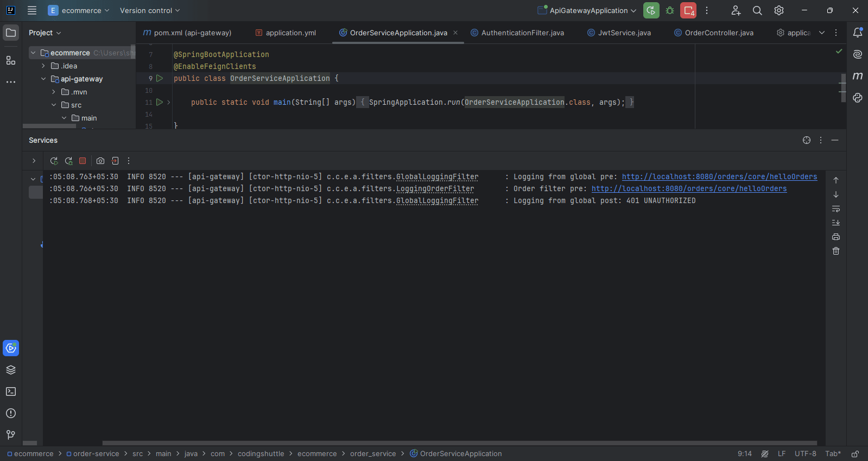Debug ApiGatewayApplication with bug icon
Image resolution: width=868 pixels, height=461 pixels.
670,10
